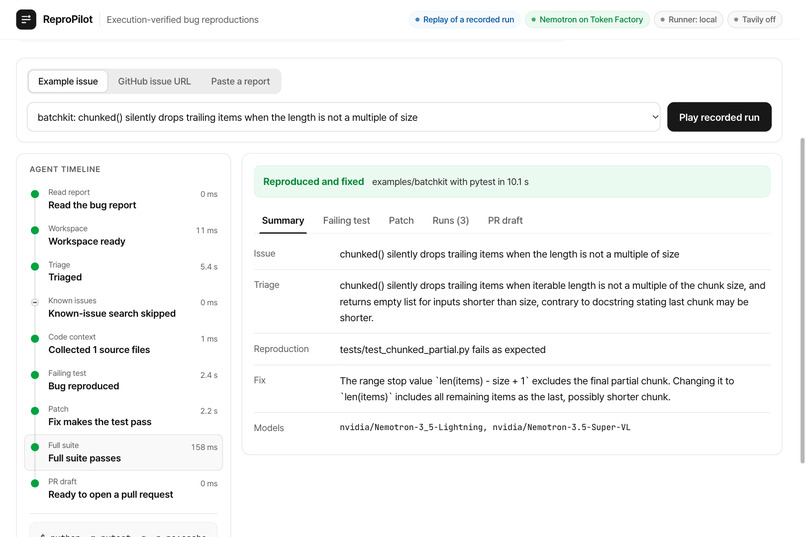The image size is (806, 537).
Task: Click the page vertical scrollbar
Action: click(x=802, y=301)
